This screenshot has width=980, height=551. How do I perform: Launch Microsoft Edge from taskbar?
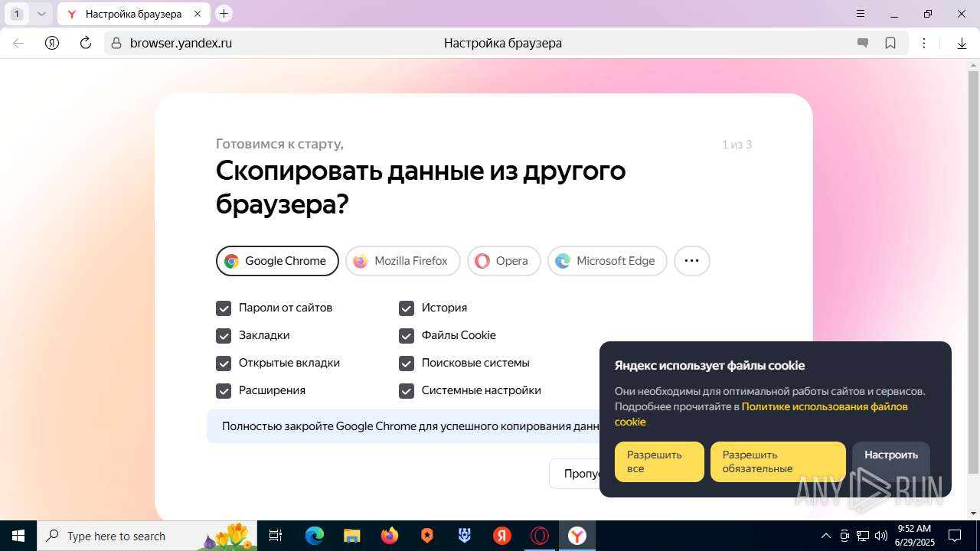[x=315, y=536]
